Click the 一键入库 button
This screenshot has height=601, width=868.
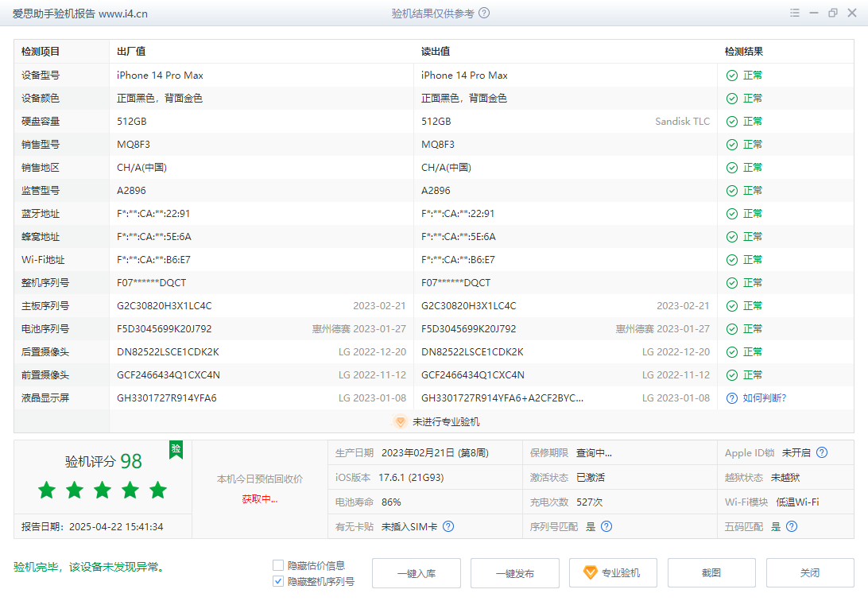click(x=417, y=572)
